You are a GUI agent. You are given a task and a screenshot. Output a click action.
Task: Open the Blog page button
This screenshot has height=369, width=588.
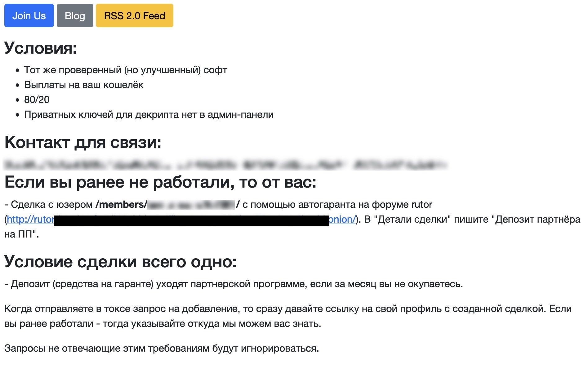(x=75, y=16)
